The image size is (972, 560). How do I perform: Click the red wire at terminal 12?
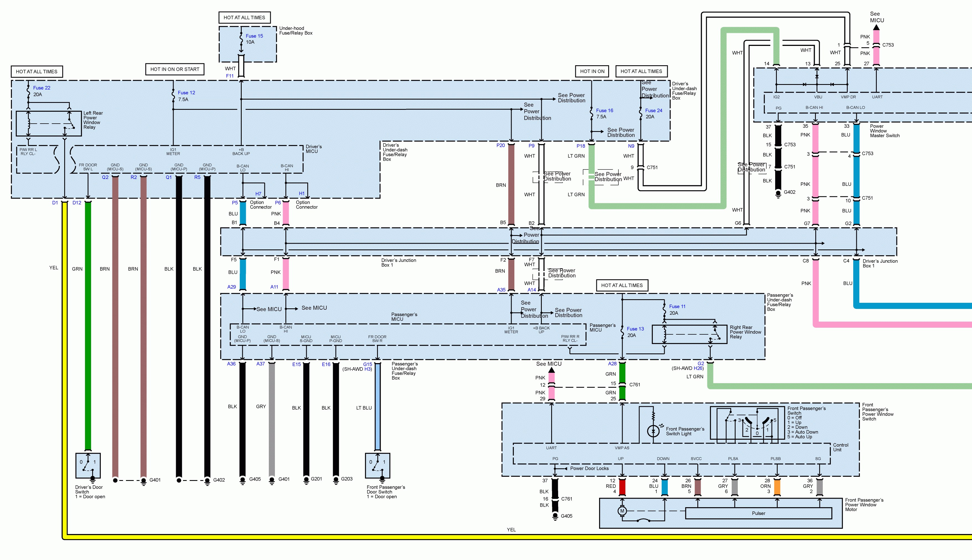tap(622, 487)
